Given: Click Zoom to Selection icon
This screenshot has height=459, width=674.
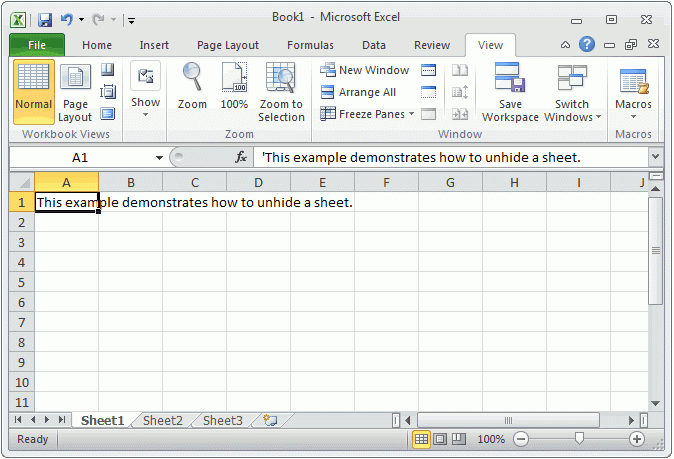Looking at the screenshot, I should pyautogui.click(x=281, y=78).
